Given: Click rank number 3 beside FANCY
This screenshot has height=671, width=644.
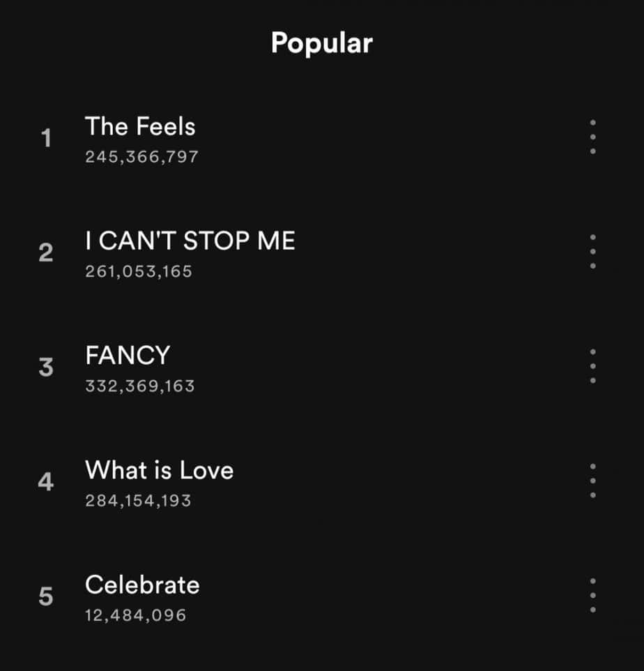Looking at the screenshot, I should (x=46, y=368).
